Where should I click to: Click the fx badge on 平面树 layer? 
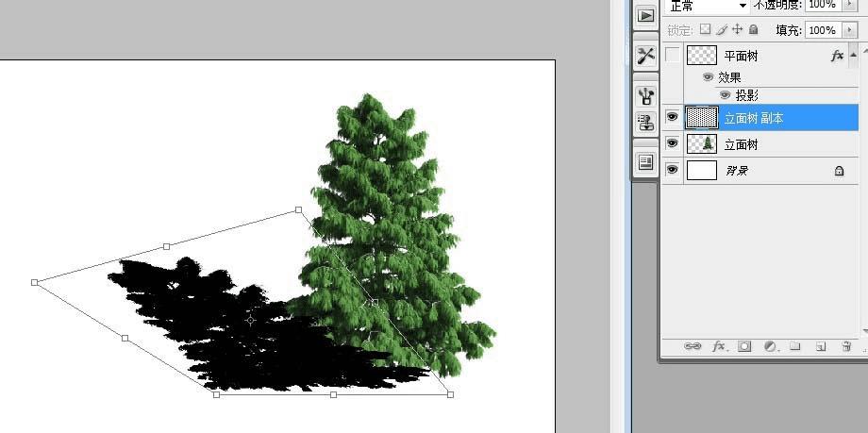(x=837, y=56)
